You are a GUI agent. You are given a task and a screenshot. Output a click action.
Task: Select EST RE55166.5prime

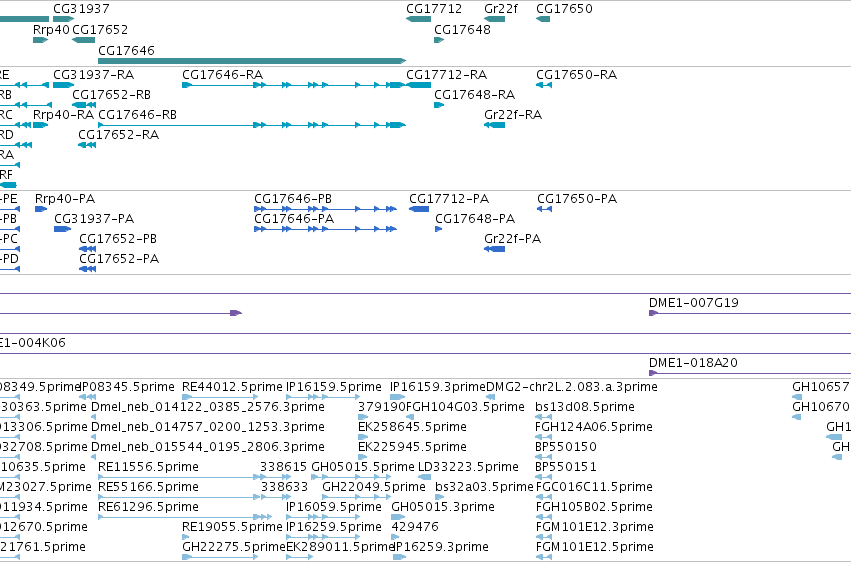click(179, 497)
